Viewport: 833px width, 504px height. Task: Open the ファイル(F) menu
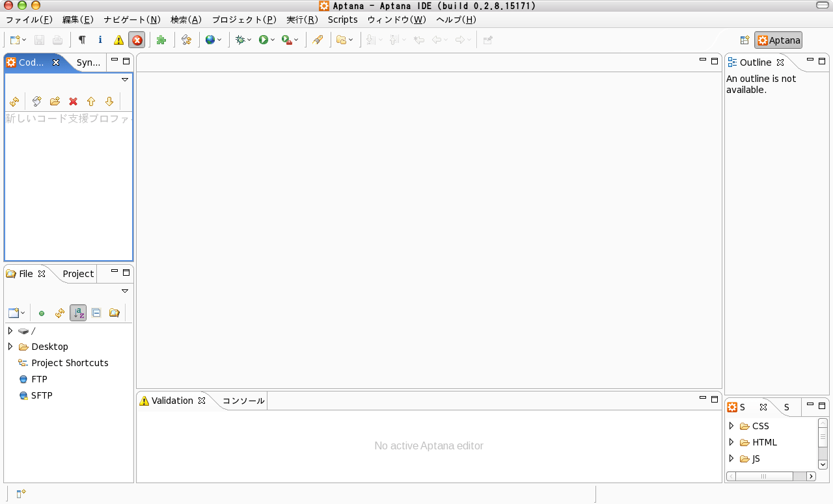coord(29,20)
